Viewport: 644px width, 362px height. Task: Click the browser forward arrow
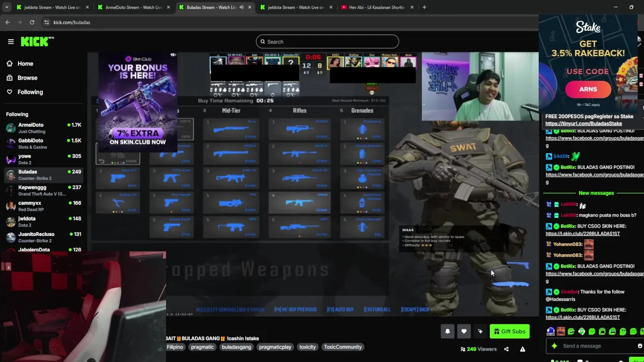click(x=20, y=22)
